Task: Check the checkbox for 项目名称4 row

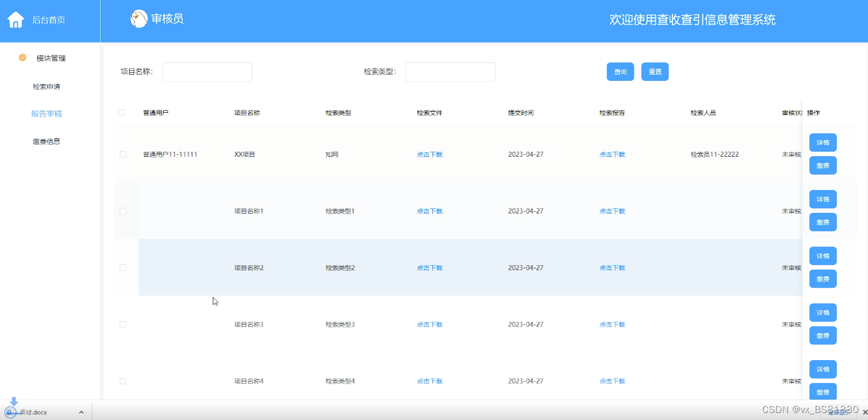Action: point(123,381)
